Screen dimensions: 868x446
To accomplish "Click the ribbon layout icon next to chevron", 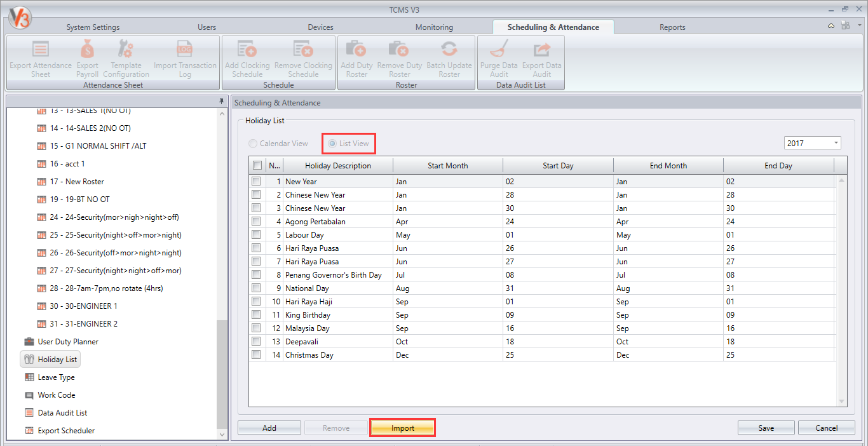I will coord(845,25).
